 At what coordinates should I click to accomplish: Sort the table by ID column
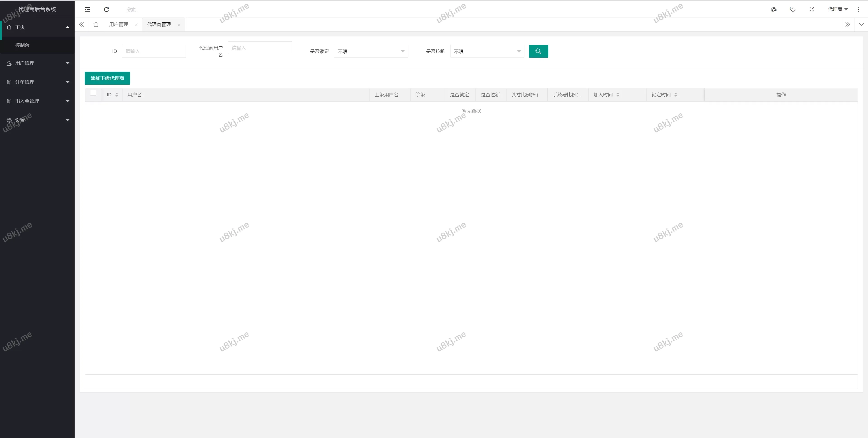click(117, 95)
